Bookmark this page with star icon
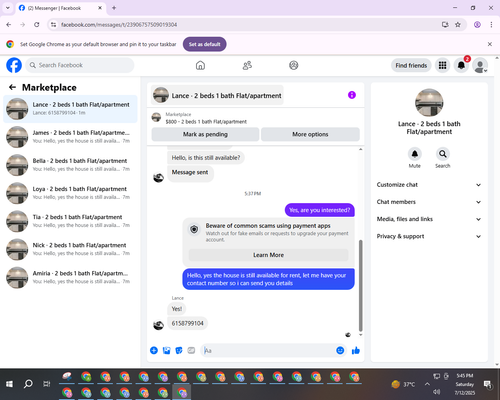The width and height of the screenshot is (500, 400). click(458, 25)
